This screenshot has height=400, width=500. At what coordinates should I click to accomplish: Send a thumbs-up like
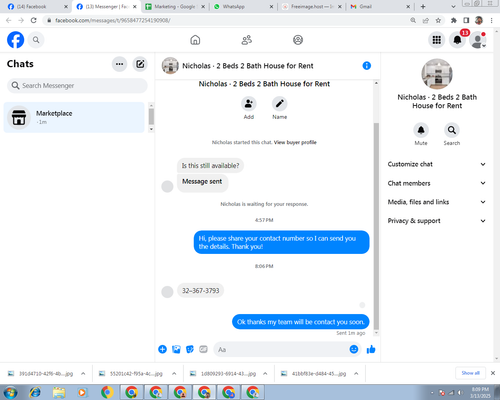[x=371, y=349]
